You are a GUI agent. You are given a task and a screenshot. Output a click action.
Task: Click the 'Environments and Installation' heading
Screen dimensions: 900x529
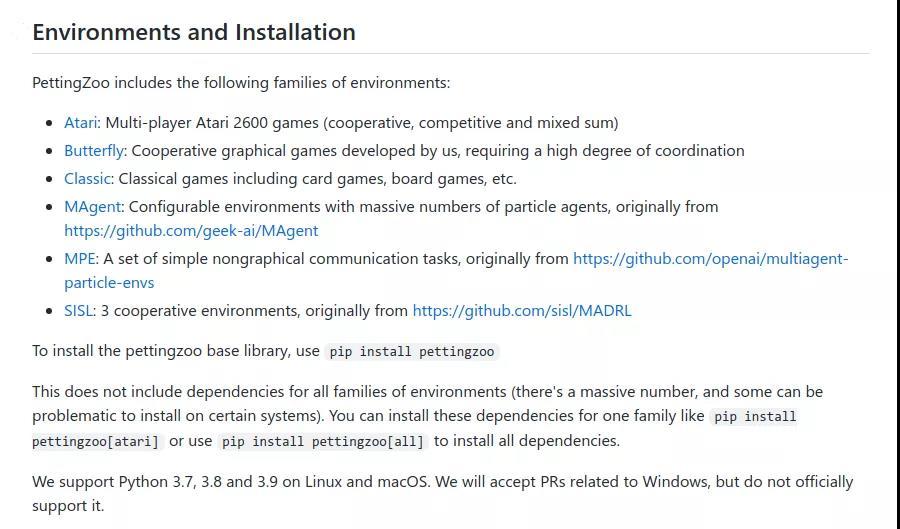194,32
